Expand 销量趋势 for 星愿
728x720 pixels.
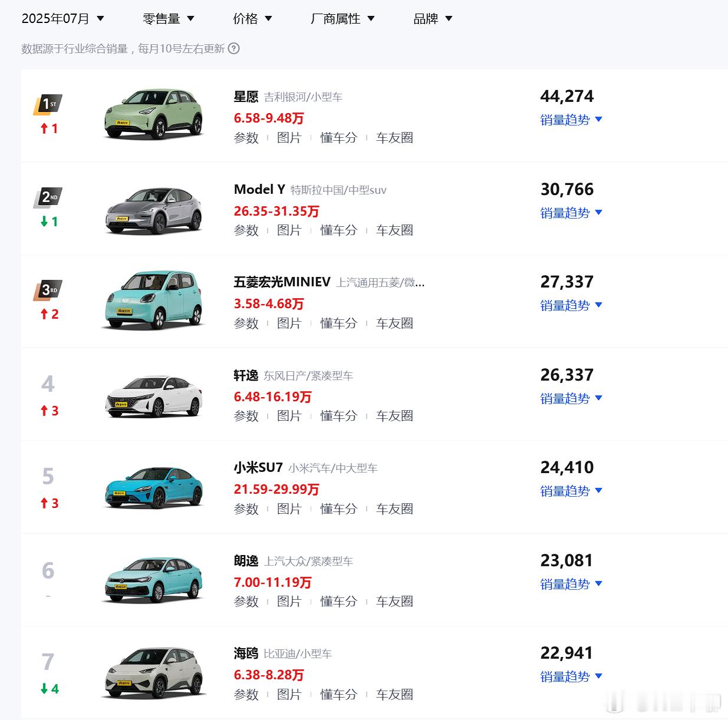(571, 120)
